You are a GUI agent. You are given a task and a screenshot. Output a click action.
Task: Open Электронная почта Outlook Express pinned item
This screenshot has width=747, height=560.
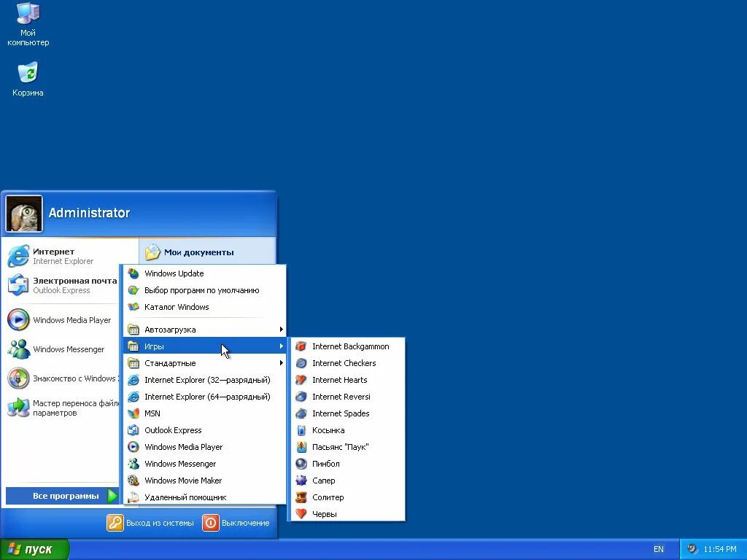(62, 285)
